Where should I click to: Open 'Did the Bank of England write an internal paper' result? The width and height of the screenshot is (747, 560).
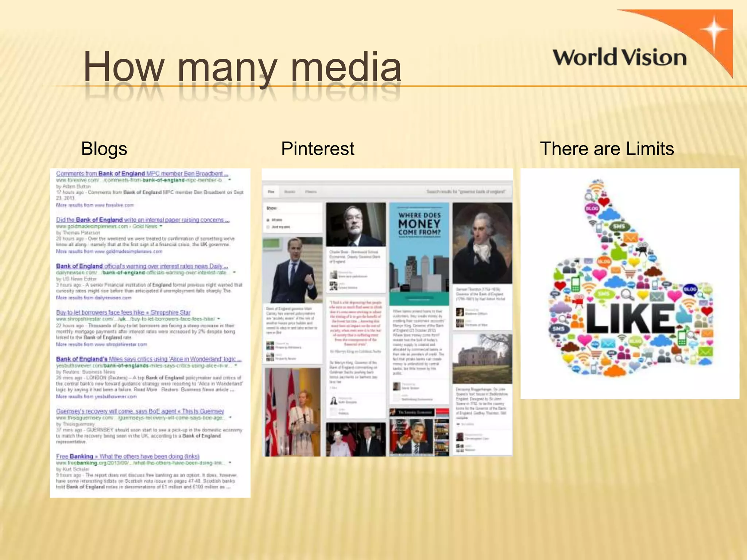coord(143,219)
